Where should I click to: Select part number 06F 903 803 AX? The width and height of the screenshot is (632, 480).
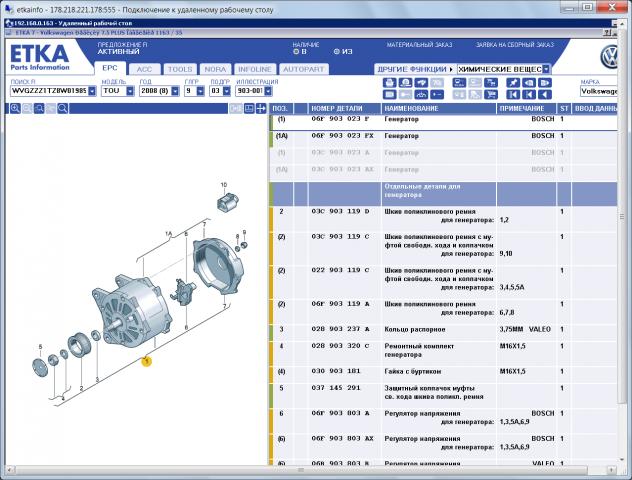point(342,438)
